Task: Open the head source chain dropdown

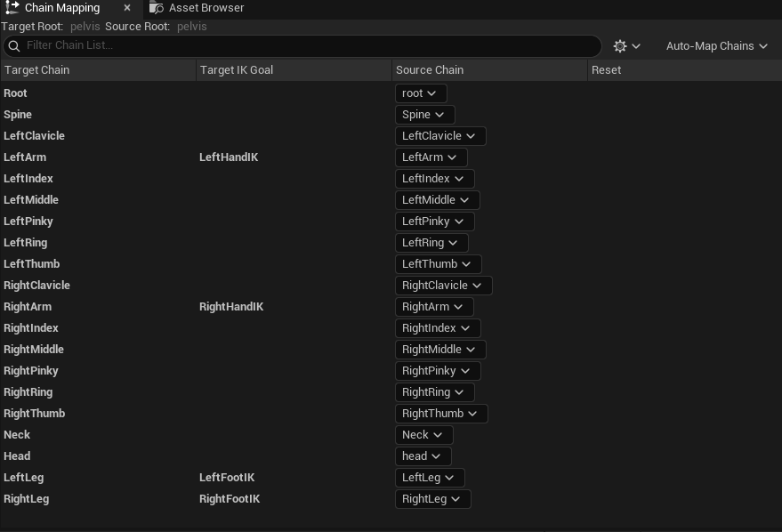Action: [x=423, y=456]
